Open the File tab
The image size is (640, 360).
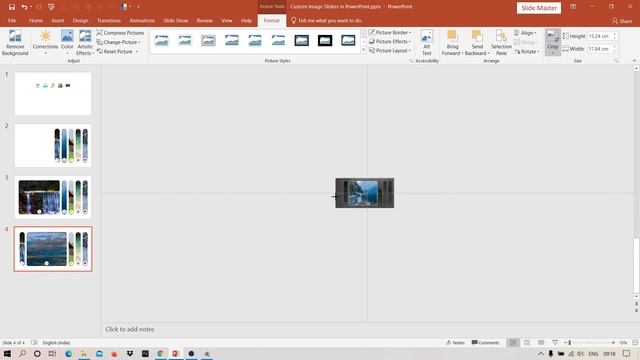(x=12, y=20)
